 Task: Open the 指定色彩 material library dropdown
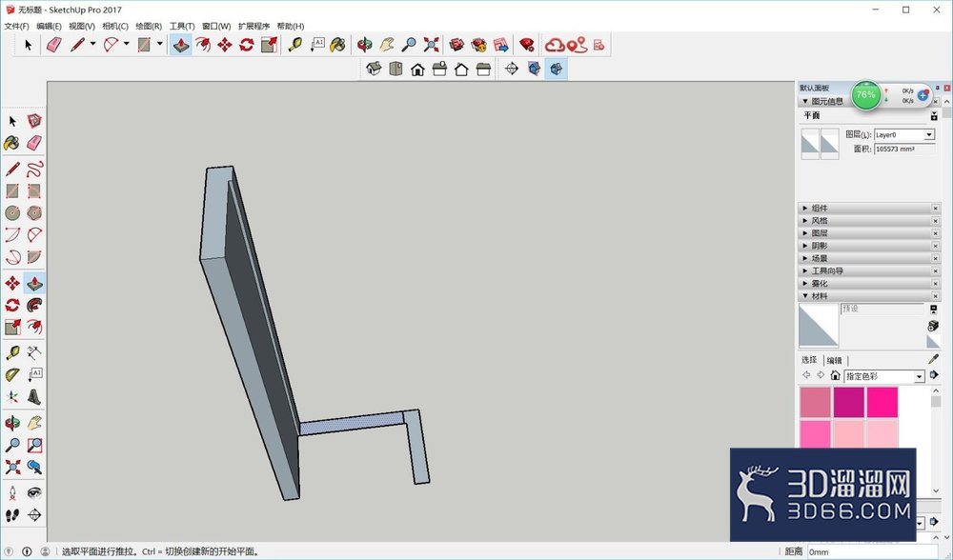[x=919, y=376]
